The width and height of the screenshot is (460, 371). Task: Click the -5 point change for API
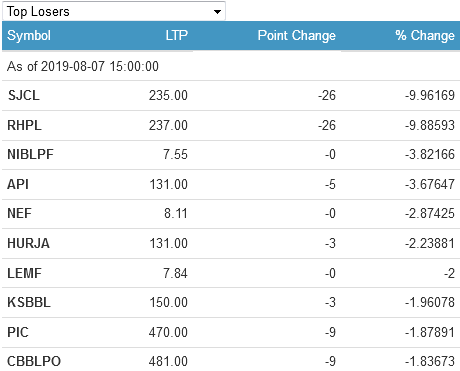pyautogui.click(x=330, y=184)
